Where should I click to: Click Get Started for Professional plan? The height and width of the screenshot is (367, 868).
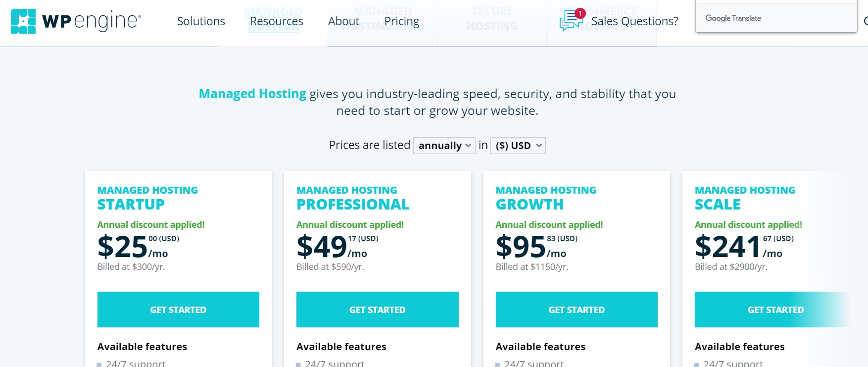pos(378,310)
